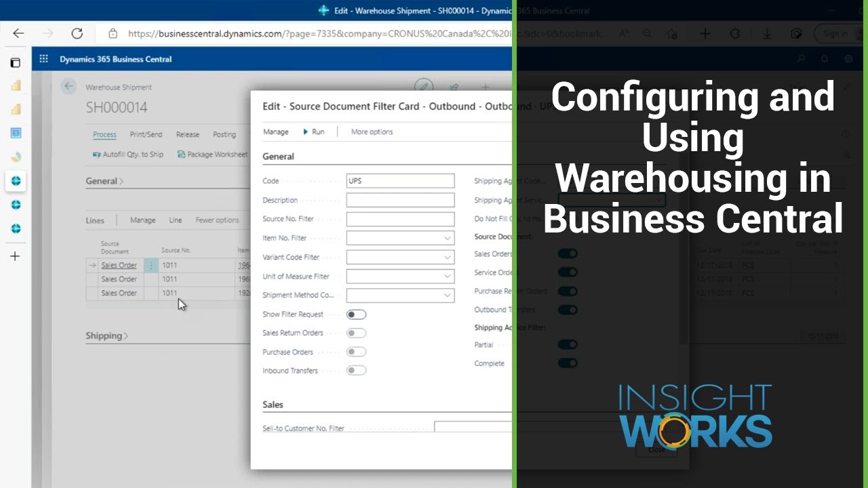The image size is (868, 488).
Task: Open Manage in the filter card dialog
Action: click(x=276, y=131)
